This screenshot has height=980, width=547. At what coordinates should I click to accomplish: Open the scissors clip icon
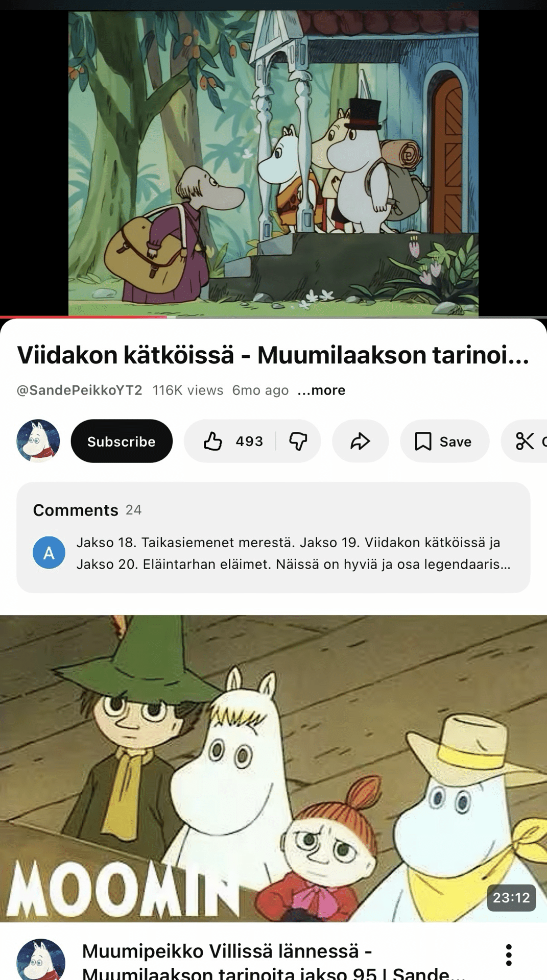(x=525, y=441)
